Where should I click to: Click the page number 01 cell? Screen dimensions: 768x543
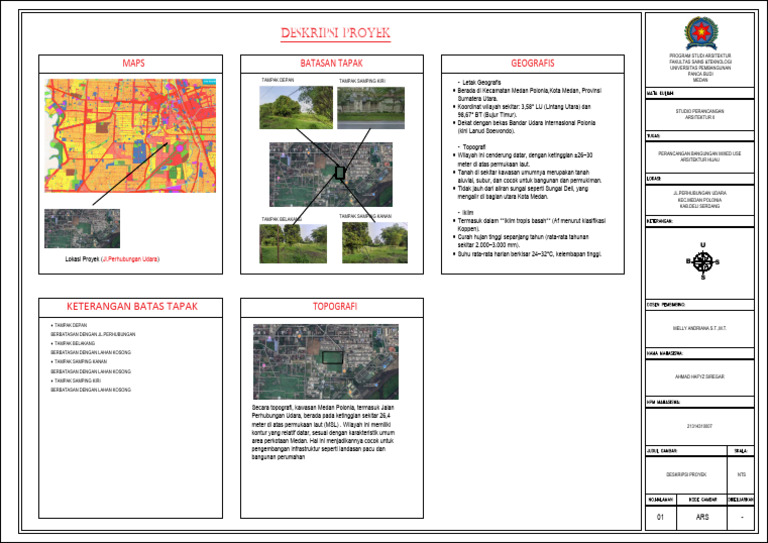tap(660, 517)
